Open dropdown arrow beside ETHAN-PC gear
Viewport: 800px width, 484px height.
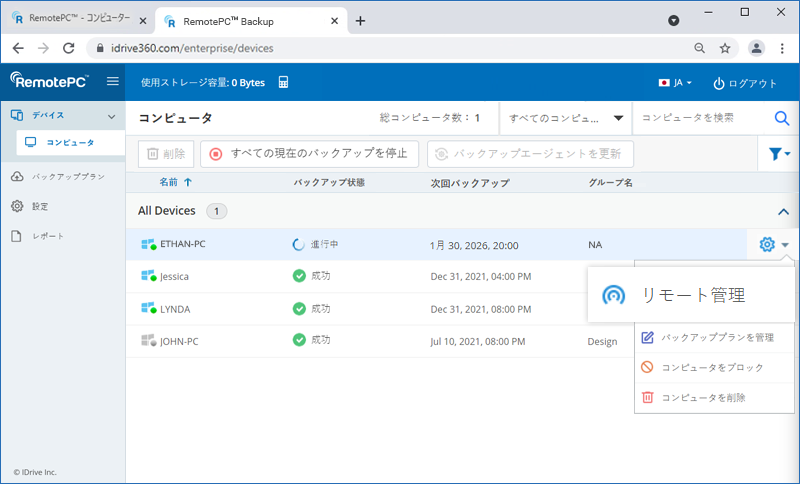click(x=785, y=245)
